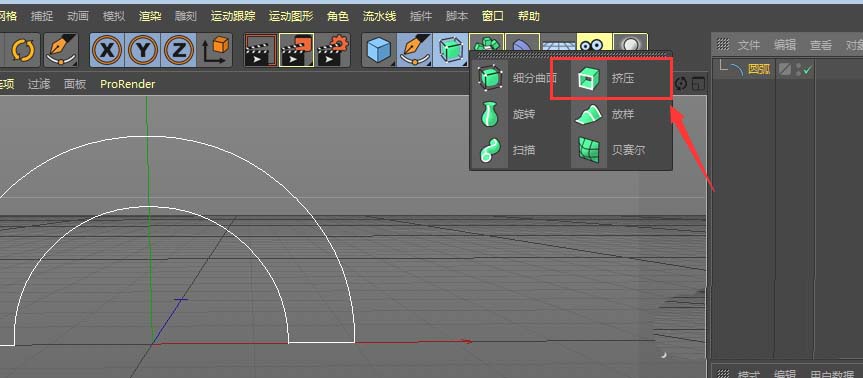
Task: Click viewport rotate navigation icon
Action: (x=681, y=84)
